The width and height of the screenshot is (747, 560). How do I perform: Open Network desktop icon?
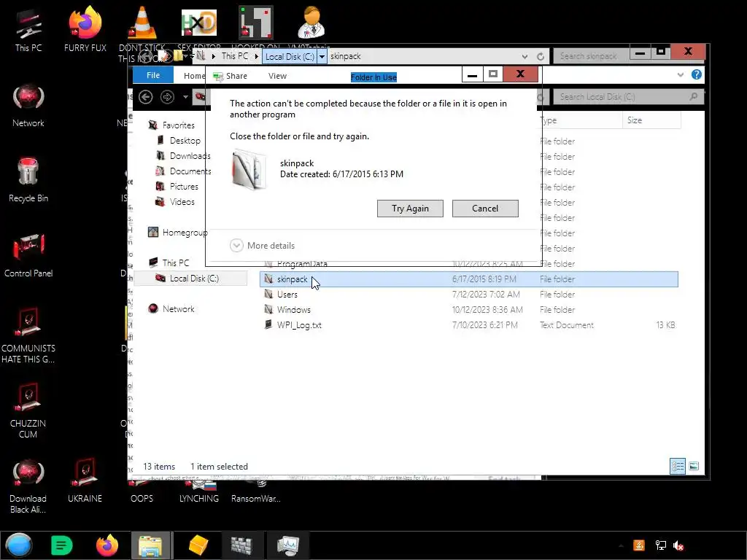click(x=28, y=106)
